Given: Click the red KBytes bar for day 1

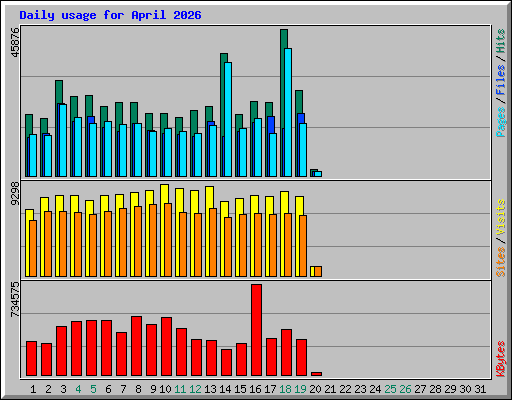Looking at the screenshot, I should (31, 359).
